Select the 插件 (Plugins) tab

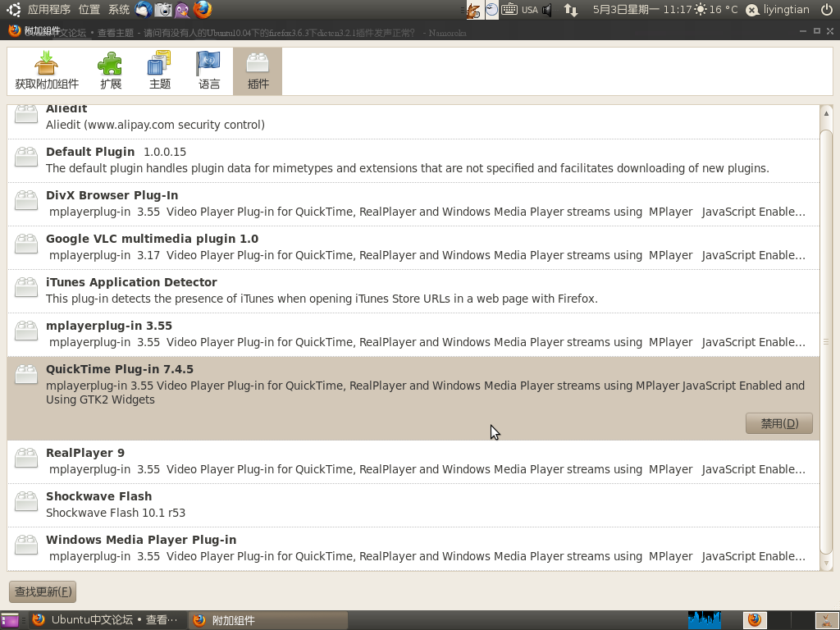tap(258, 71)
